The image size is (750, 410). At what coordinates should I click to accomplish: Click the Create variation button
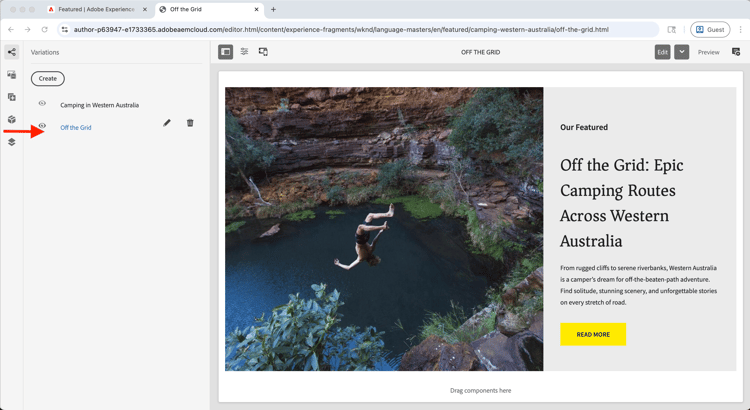pos(48,78)
